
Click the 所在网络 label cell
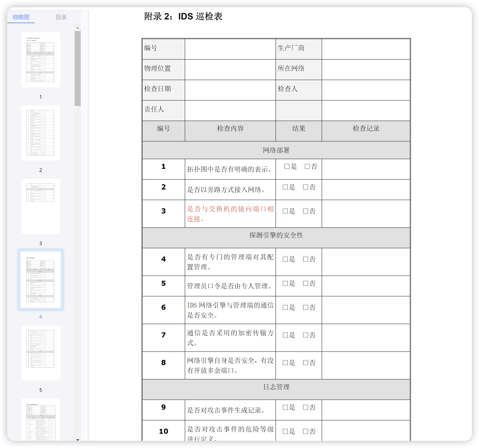click(299, 70)
